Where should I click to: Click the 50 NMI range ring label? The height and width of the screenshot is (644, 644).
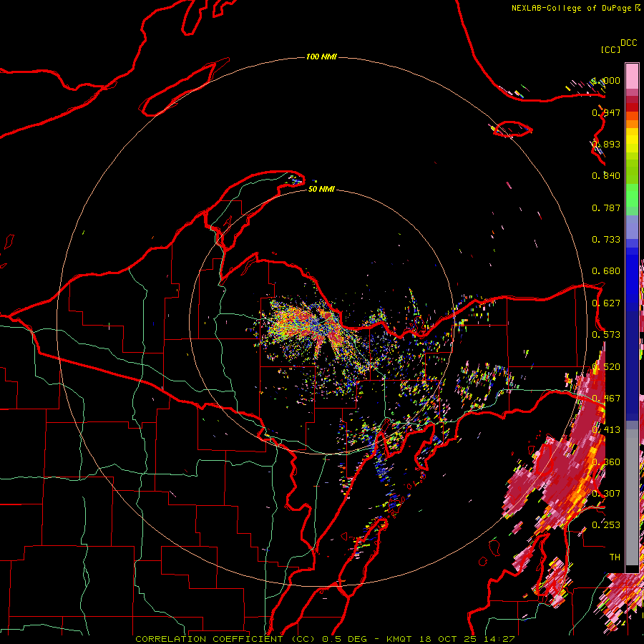click(321, 189)
